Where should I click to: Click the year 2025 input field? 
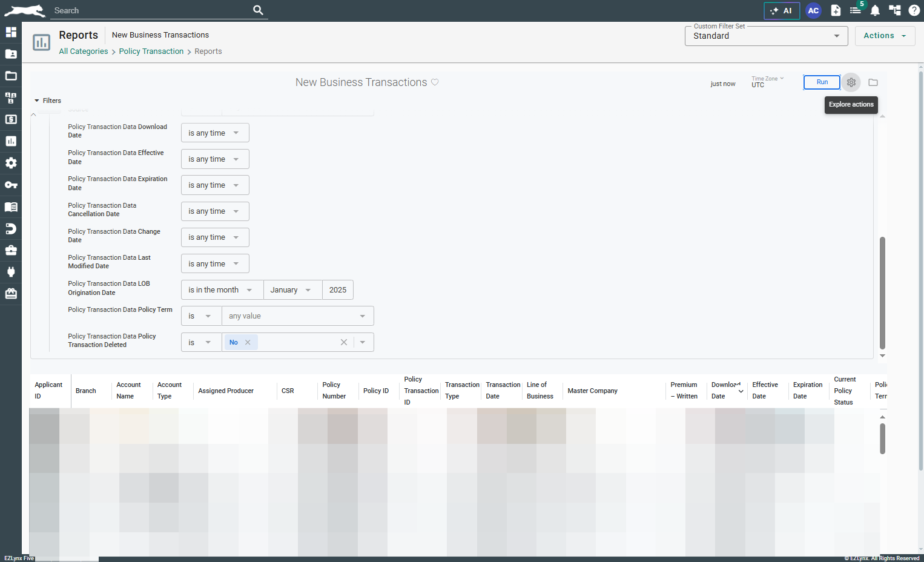point(338,290)
